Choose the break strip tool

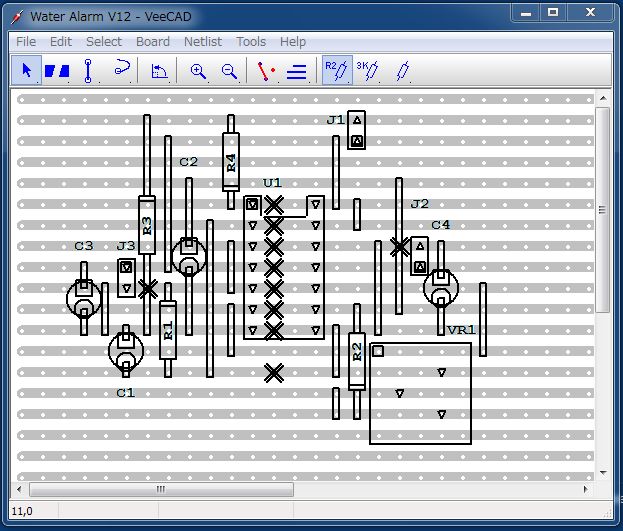(57, 71)
